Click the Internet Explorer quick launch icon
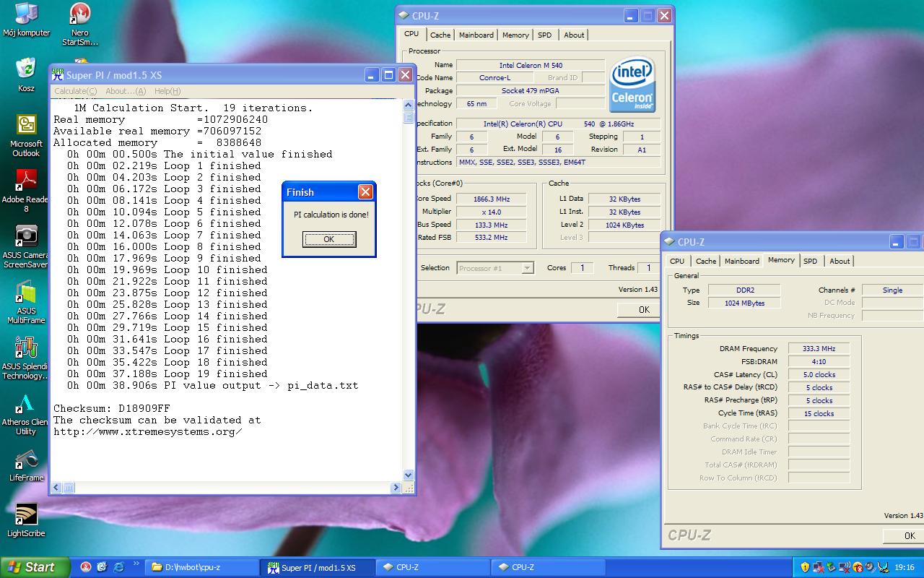The image size is (924, 578). point(118,567)
